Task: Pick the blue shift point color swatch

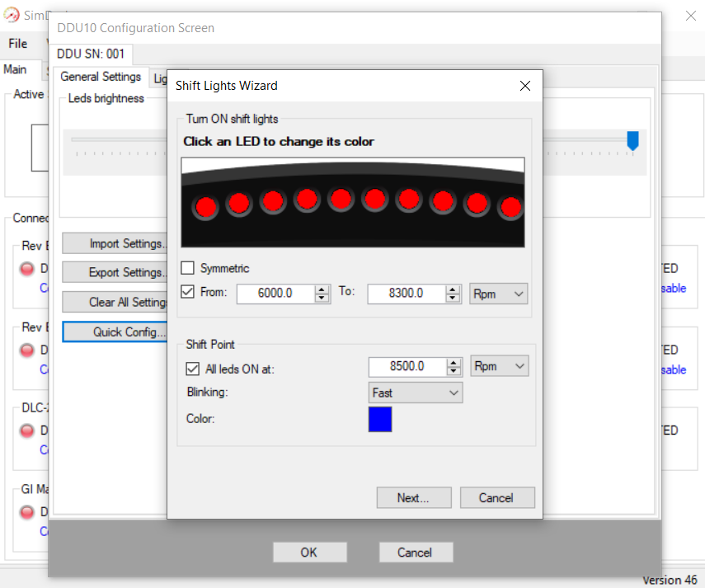Action: pos(380,419)
